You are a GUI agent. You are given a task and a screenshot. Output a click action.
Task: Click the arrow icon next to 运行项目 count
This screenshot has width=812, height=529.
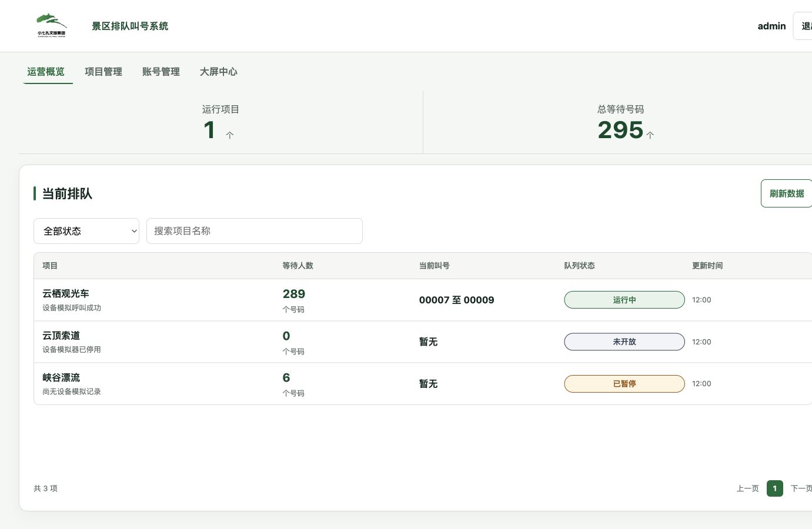click(x=230, y=135)
